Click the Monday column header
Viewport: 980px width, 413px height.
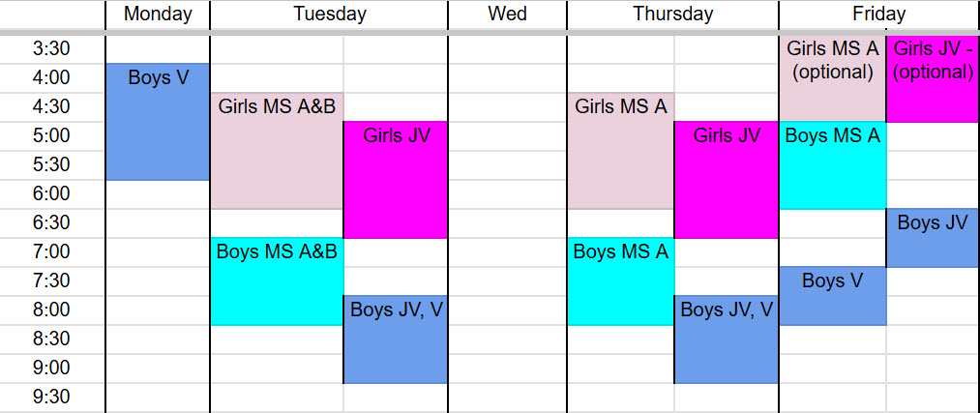pyautogui.click(x=158, y=15)
